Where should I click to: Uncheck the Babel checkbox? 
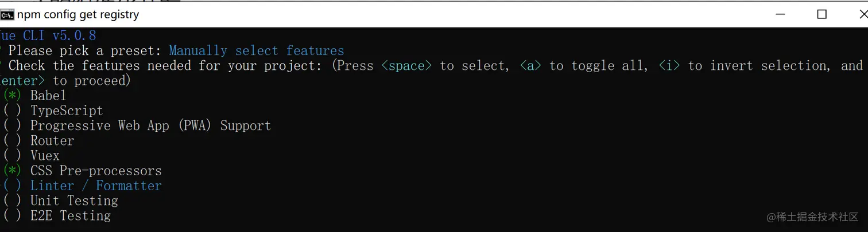coord(12,96)
